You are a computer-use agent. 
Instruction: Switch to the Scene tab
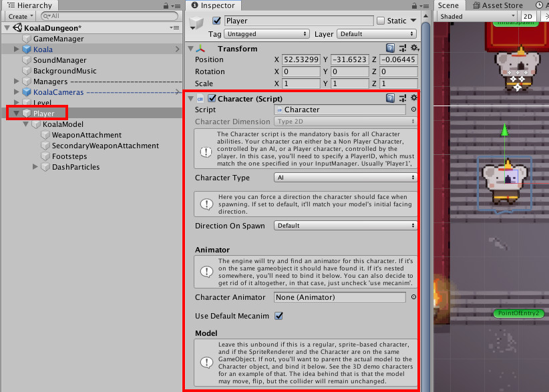[449, 5]
